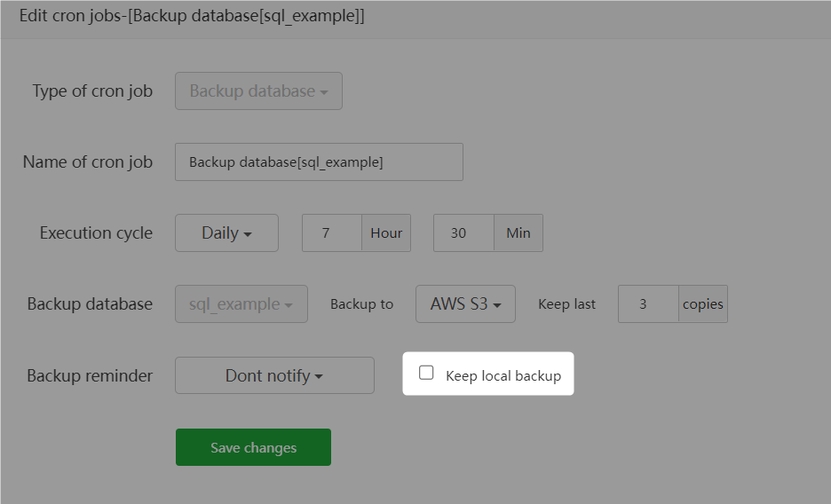The height and width of the screenshot is (504, 831).
Task: Click the "Backup reminder" label
Action: pos(90,375)
